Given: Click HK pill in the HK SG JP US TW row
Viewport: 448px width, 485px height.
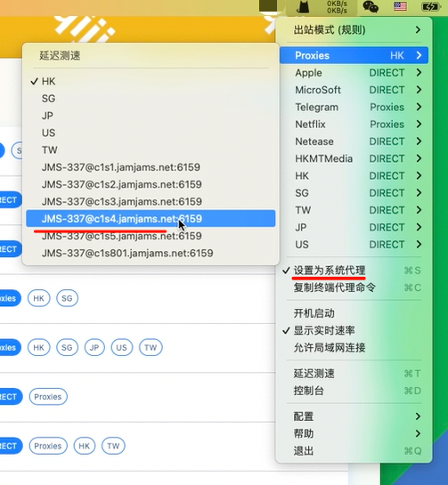Looking at the screenshot, I should click(x=38, y=347).
